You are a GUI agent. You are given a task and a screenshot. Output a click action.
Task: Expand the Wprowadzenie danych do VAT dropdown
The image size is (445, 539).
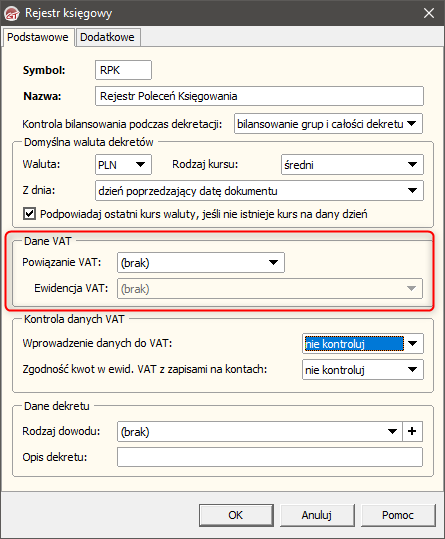coord(363,343)
